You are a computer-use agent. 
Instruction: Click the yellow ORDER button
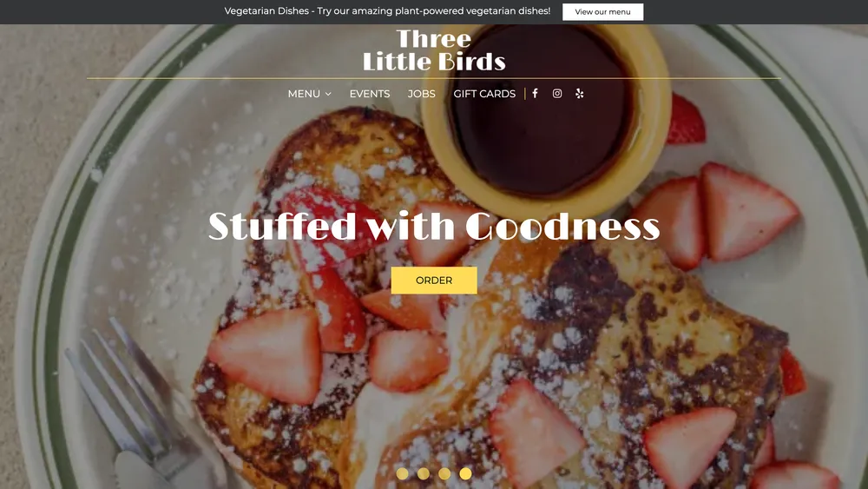(434, 281)
